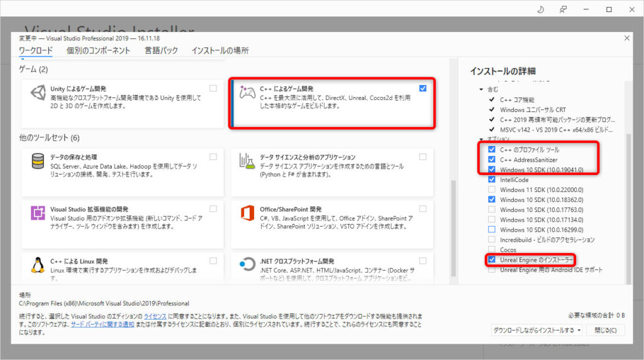Click the 閉じる(C) button
Viewport: 644px width, 360px height.
point(606,330)
